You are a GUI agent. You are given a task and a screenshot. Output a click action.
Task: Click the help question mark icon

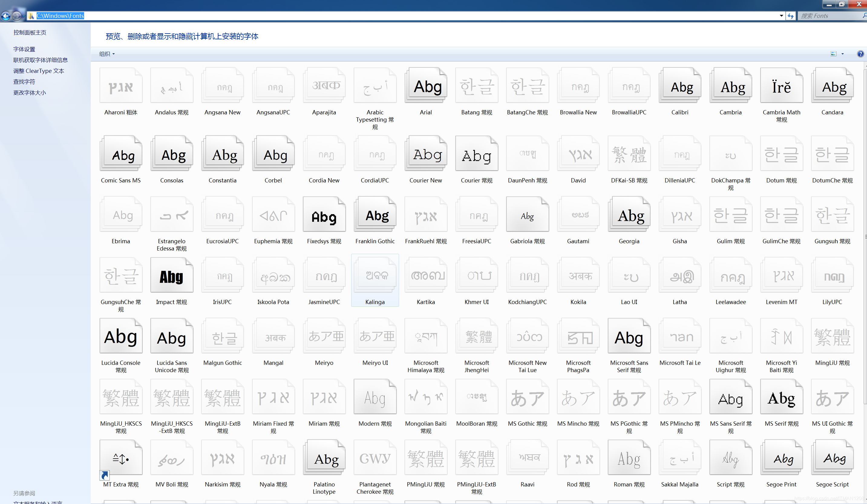pyautogui.click(x=860, y=54)
